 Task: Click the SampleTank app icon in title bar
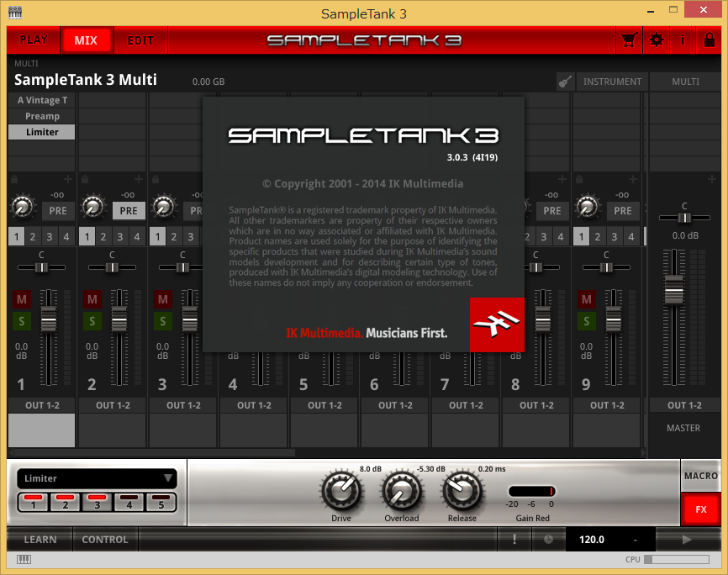tap(15, 13)
